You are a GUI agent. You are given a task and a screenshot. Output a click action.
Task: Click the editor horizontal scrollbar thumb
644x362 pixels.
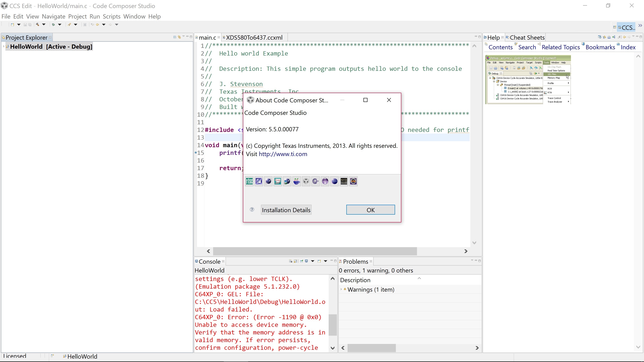315,251
